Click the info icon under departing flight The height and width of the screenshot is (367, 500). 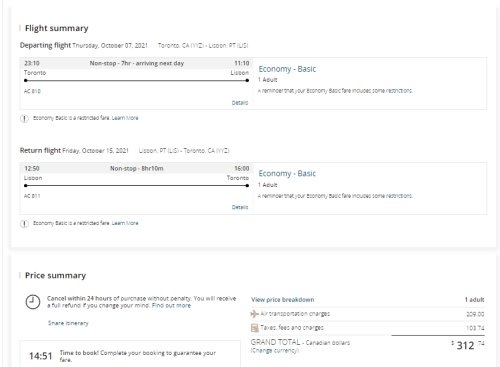pyautogui.click(x=24, y=119)
